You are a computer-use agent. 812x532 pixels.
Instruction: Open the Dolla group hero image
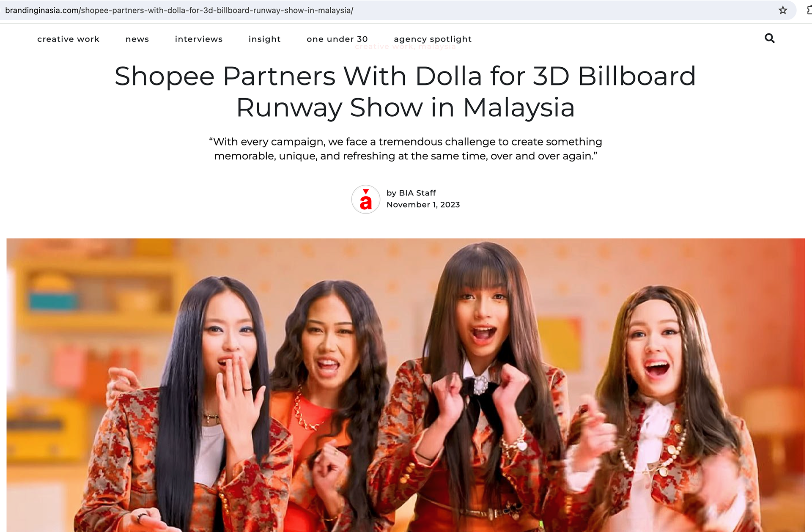pyautogui.click(x=406, y=385)
